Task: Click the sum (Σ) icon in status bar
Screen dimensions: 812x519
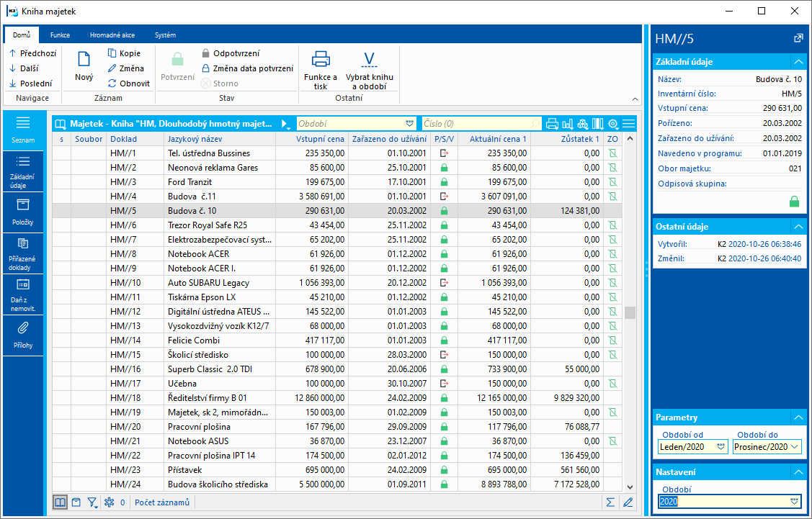Action: coord(610,502)
